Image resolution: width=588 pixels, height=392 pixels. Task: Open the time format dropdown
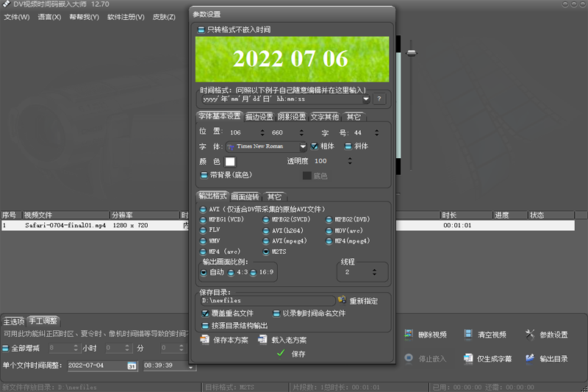pos(366,99)
